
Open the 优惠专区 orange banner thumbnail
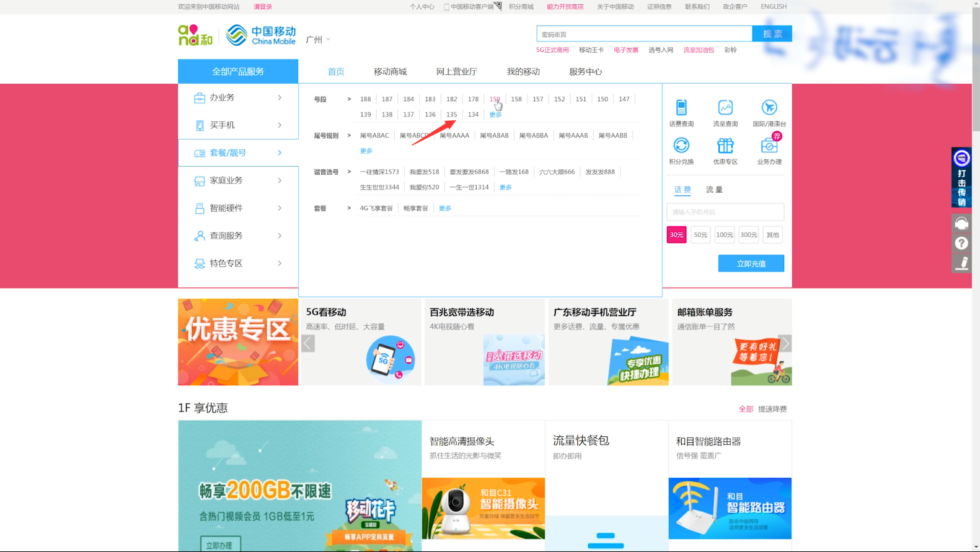click(238, 342)
